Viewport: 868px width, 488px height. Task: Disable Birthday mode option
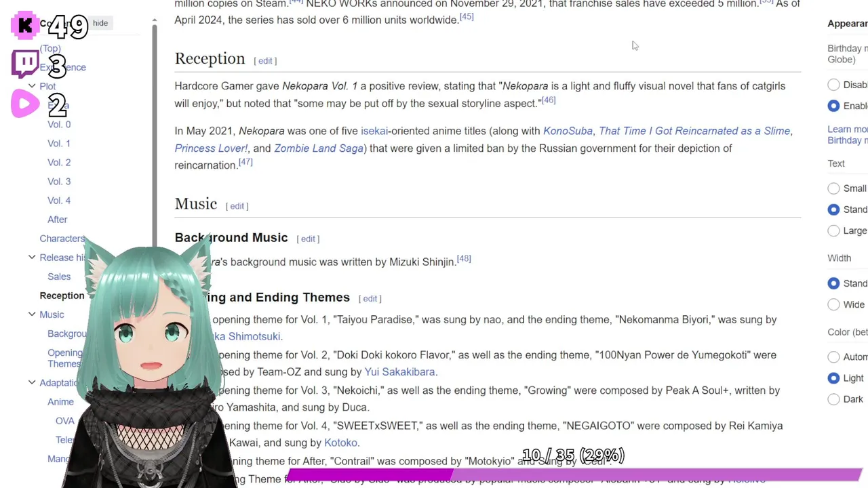click(834, 85)
